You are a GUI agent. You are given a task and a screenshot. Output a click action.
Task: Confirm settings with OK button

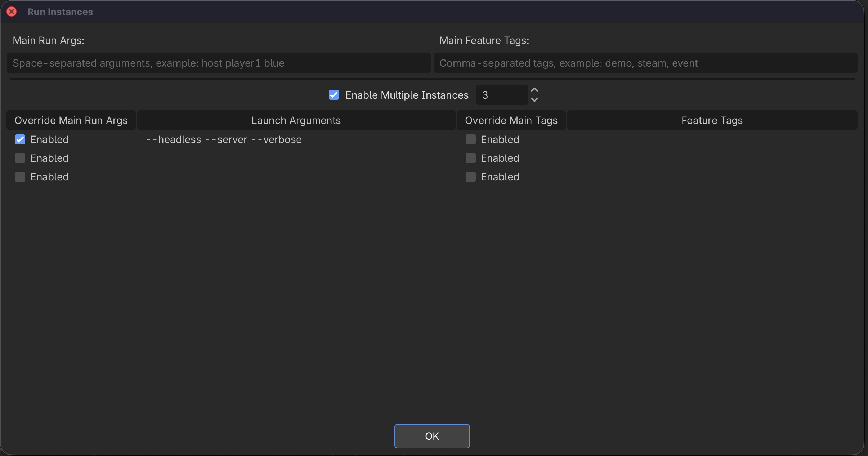431,436
